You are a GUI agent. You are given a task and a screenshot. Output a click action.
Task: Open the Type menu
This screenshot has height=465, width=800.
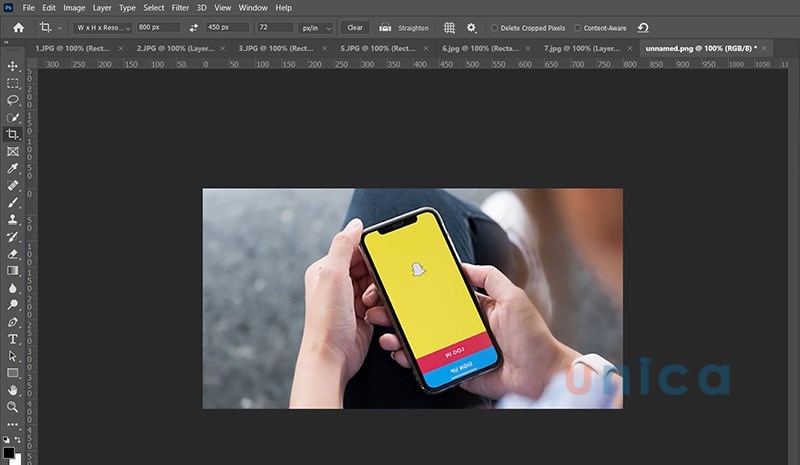coord(127,8)
